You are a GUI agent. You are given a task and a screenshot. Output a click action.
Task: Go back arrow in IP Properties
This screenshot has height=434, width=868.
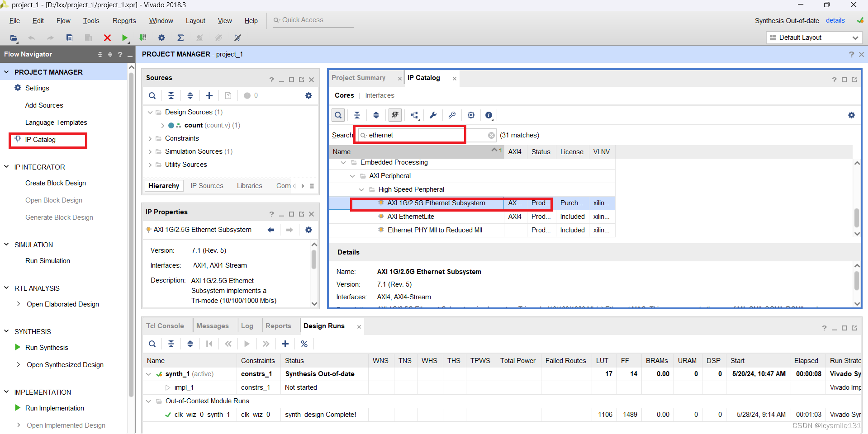(270, 230)
